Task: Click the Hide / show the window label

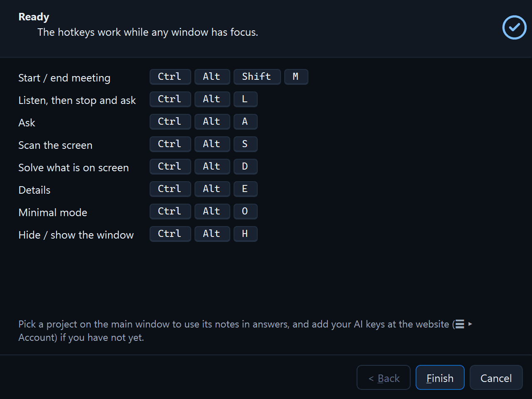Action: (76, 235)
